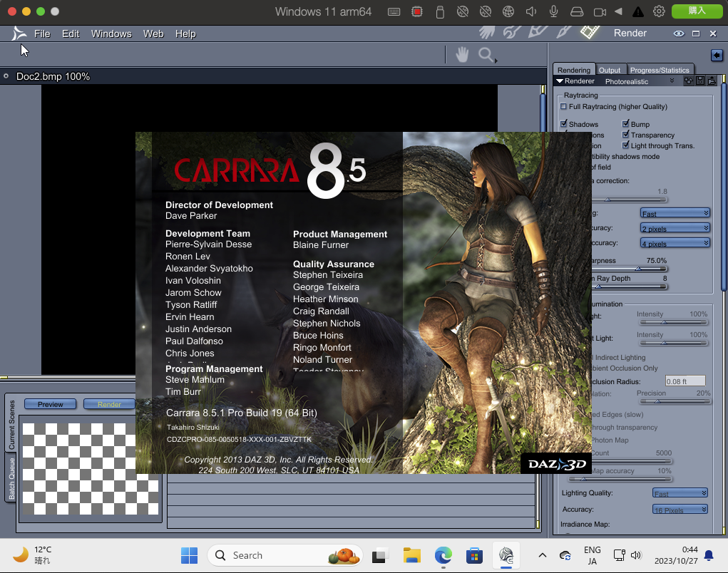The height and width of the screenshot is (573, 728).
Task: Click the Windows taskbar Search box
Action: [x=285, y=555]
